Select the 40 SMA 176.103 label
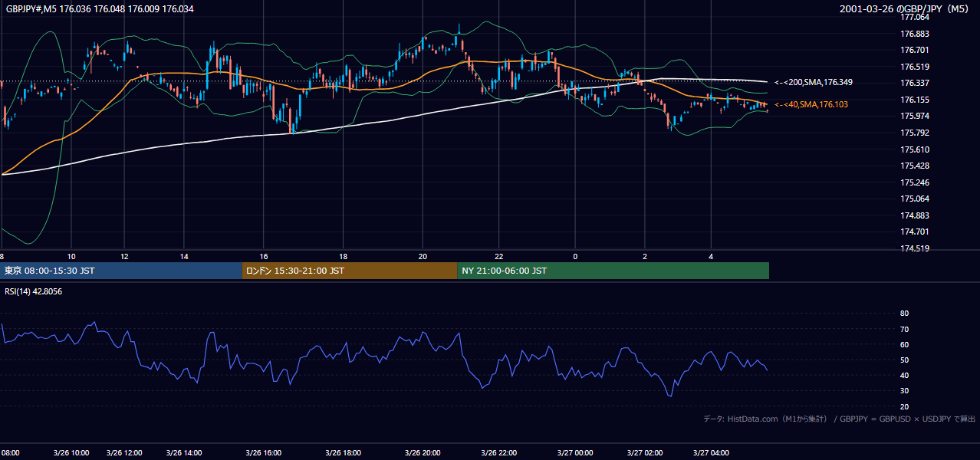 coord(811,104)
